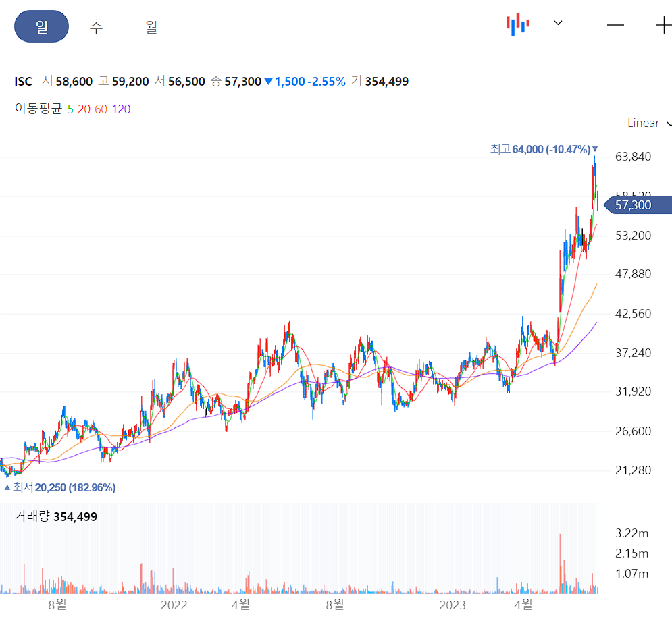
Task: Click the tallest volume spike bar
Action: [x=561, y=564]
